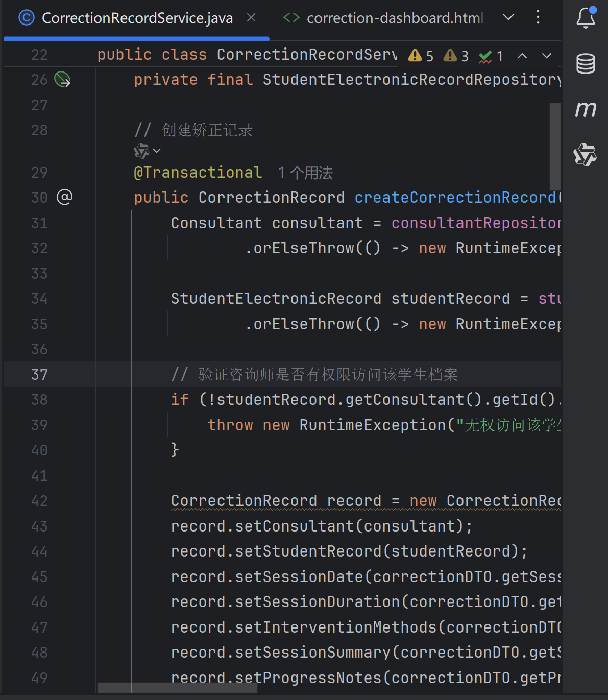The image size is (608, 700).
Task: Expand the inline AI action dropdown arrow
Action: click(x=157, y=151)
